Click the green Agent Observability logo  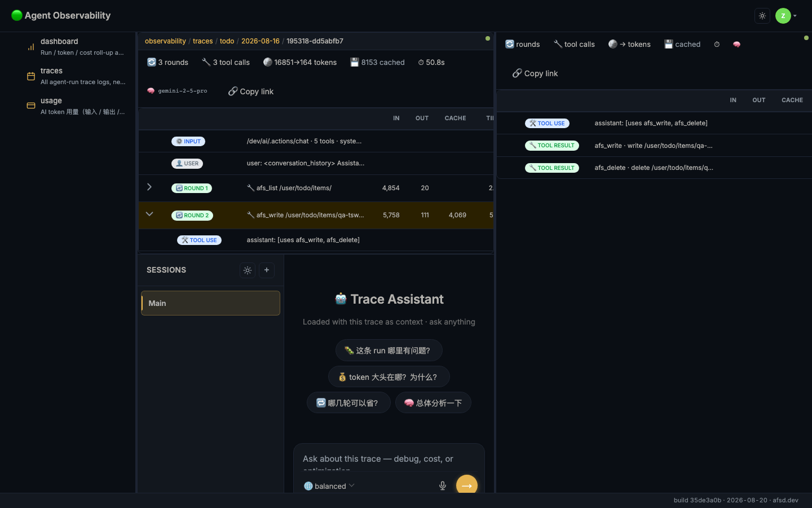17,15
